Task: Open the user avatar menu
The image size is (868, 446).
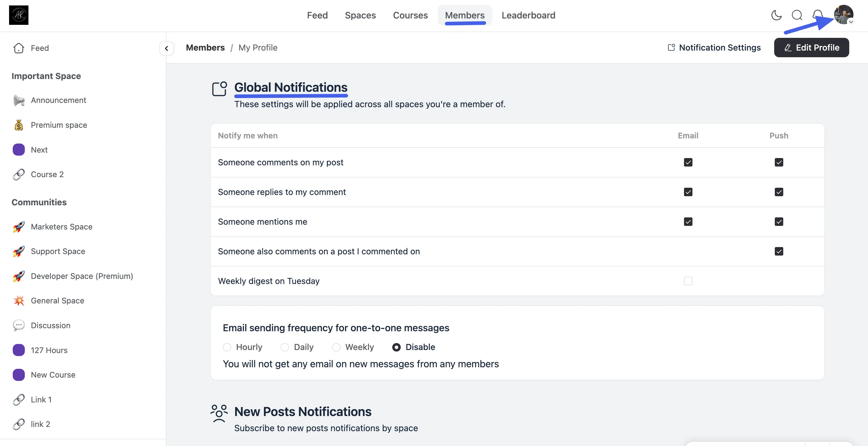Action: click(x=843, y=15)
